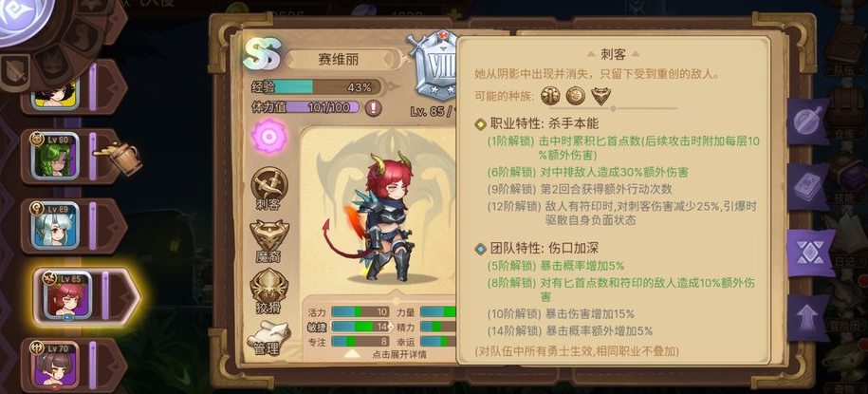Click the beer mug icon

click(120, 158)
